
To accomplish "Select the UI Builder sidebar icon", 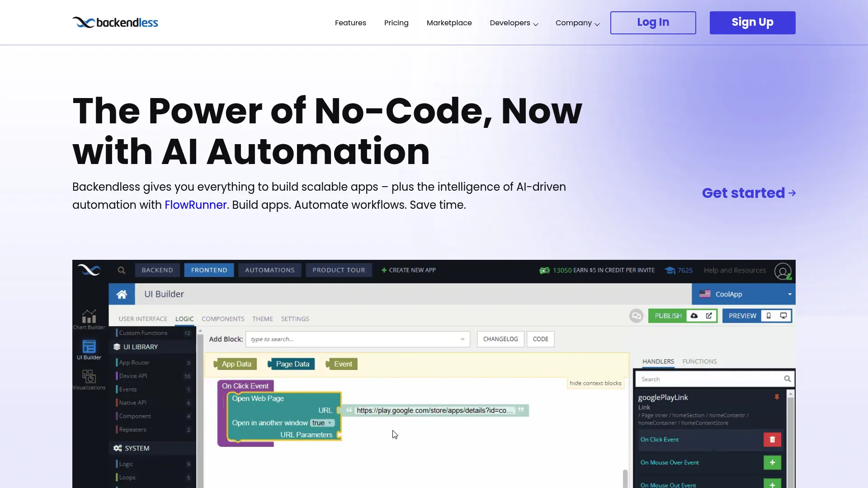I will (x=89, y=350).
